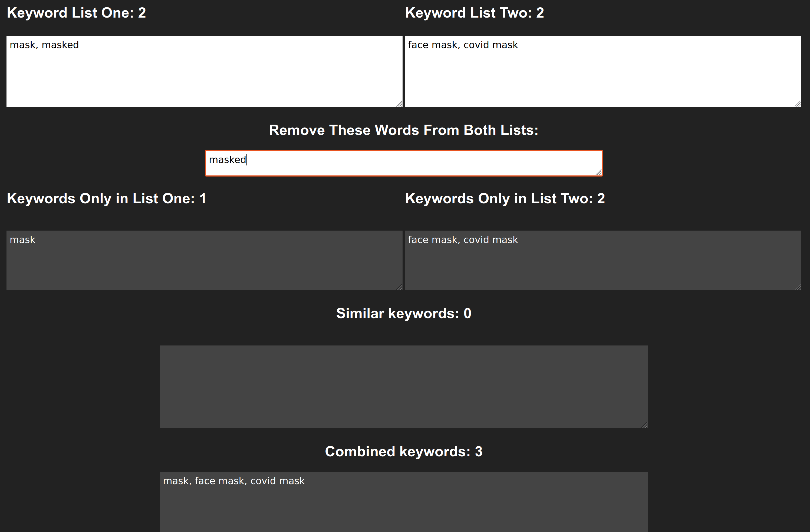Click the 'Keyword List One: 2' heading
The image size is (810, 532).
[76, 13]
